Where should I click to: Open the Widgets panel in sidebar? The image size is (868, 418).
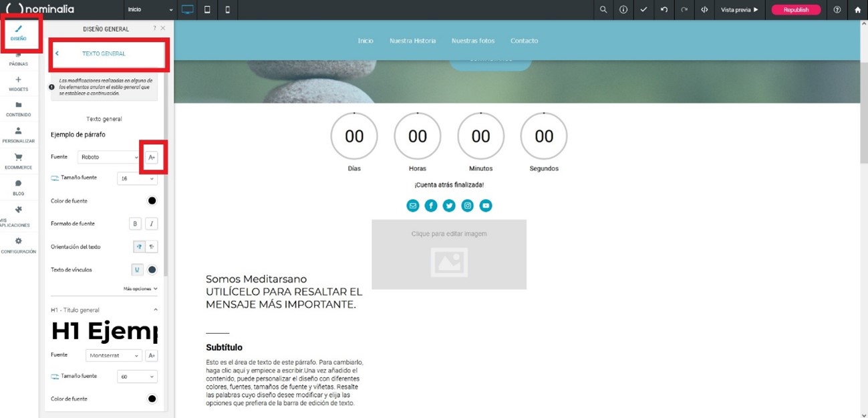click(x=18, y=83)
